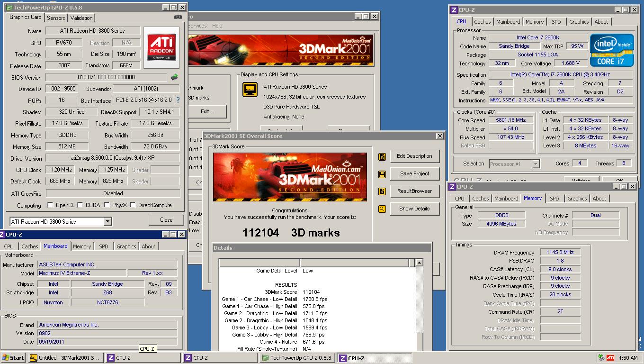The image size is (644, 364).
Task: Open Untitled - 3DMark2001 taskbar item
Action: tap(65, 358)
